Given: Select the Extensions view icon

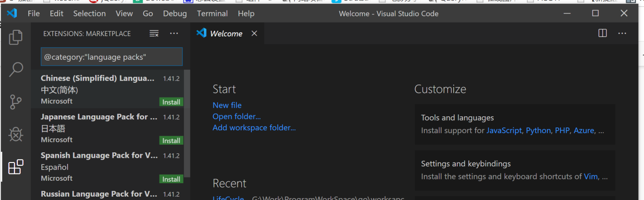Looking at the screenshot, I should coord(15,167).
